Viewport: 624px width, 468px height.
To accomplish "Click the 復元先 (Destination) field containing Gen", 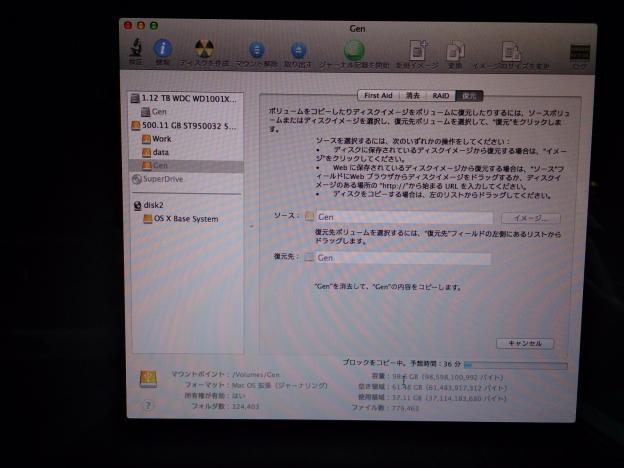I will click(403, 258).
